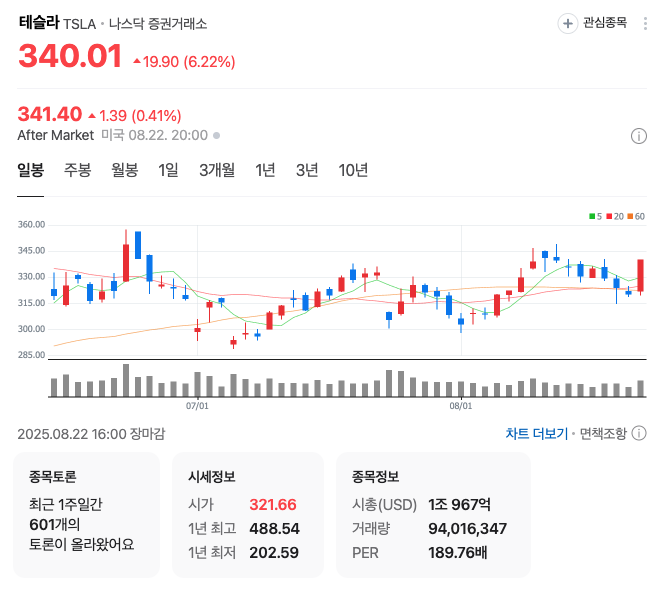Show the 1일 one-day chart
This screenshot has height=592, width=660.
coord(168,170)
